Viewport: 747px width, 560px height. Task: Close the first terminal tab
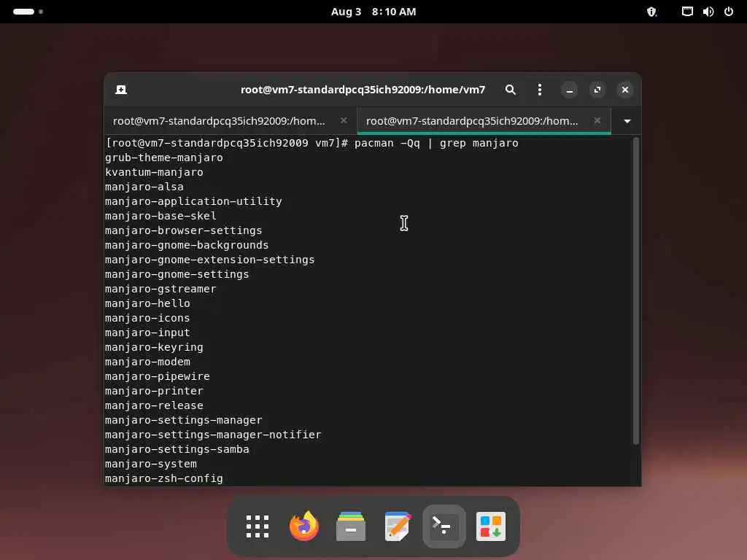click(344, 120)
